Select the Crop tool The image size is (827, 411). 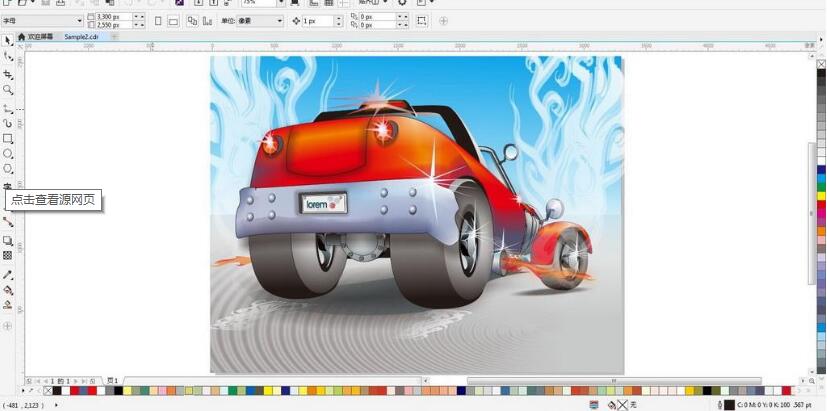coord(8,73)
